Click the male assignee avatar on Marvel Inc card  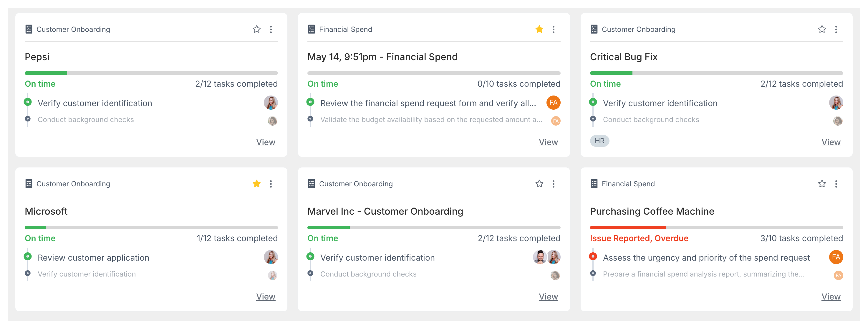point(539,257)
